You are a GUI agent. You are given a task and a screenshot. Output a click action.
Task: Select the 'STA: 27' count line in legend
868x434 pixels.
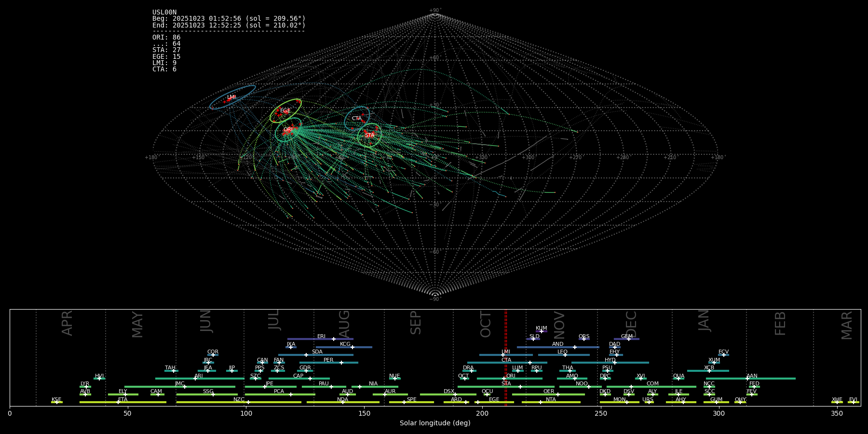166,50
